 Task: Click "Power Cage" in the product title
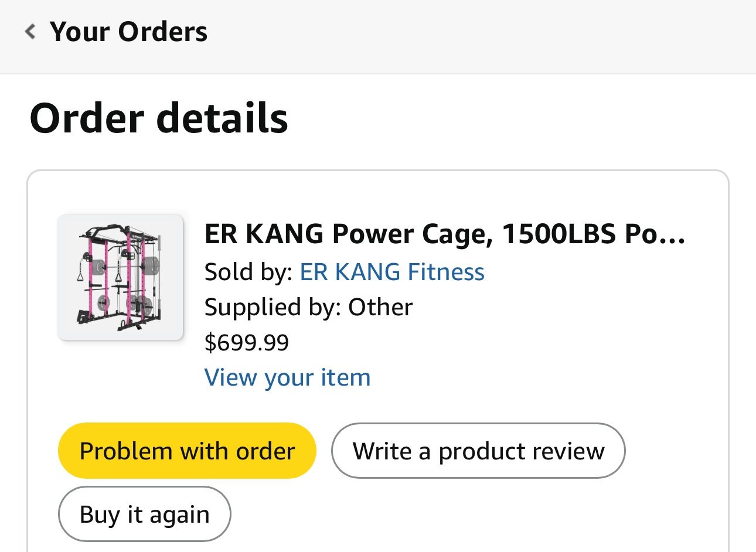408,234
